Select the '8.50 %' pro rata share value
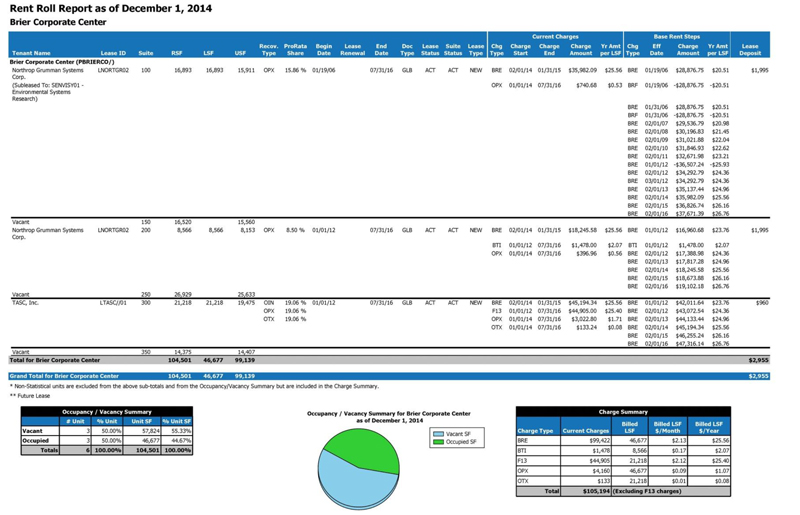Screen dimensions: 800x515 [x=295, y=230]
